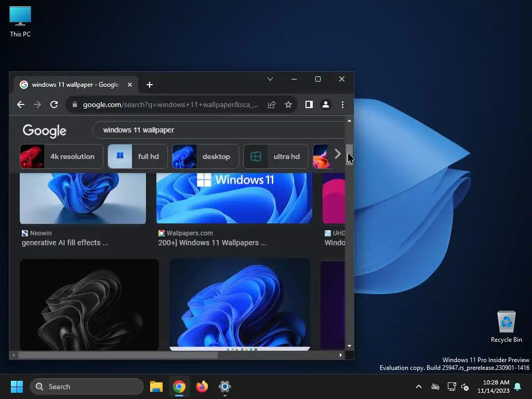The image size is (532, 399).
Task: Open the Windows Start menu
Action: click(17, 387)
